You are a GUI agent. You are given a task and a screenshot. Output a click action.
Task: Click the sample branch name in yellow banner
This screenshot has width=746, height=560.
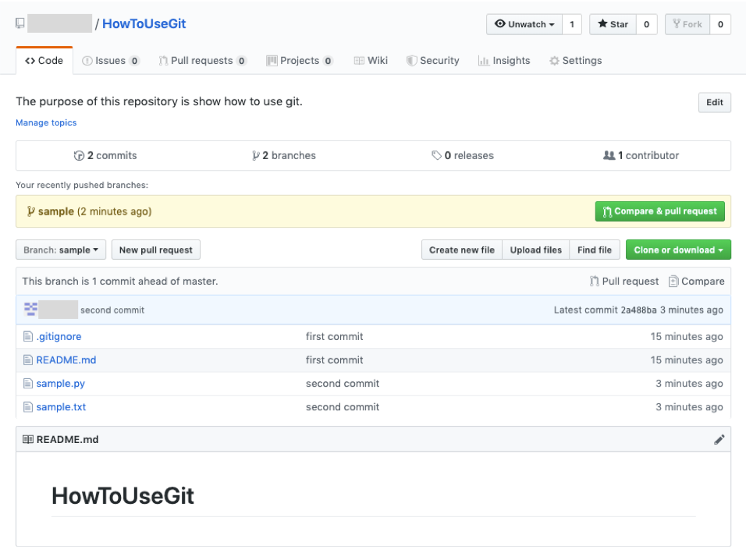tap(56, 211)
